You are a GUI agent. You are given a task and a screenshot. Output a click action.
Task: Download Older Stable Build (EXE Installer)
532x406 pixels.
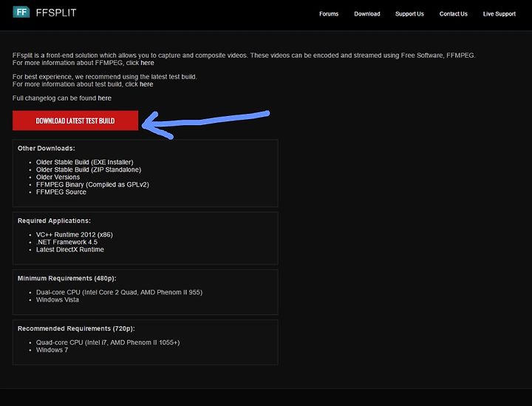pos(85,162)
